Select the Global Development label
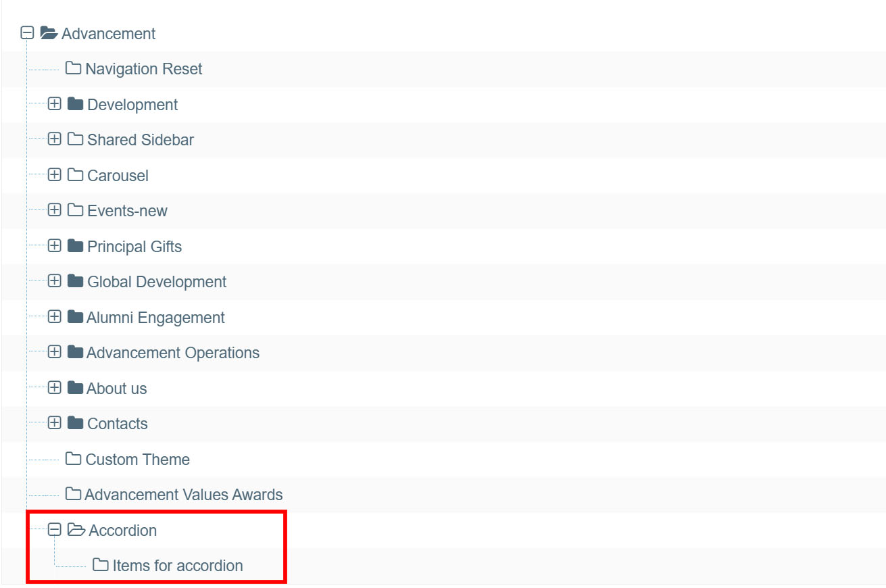The image size is (886, 588). point(157,282)
